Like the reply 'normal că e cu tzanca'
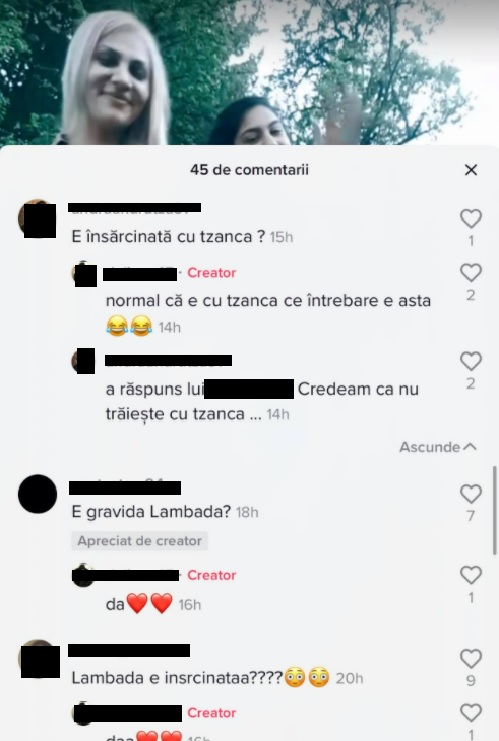 coord(471,273)
